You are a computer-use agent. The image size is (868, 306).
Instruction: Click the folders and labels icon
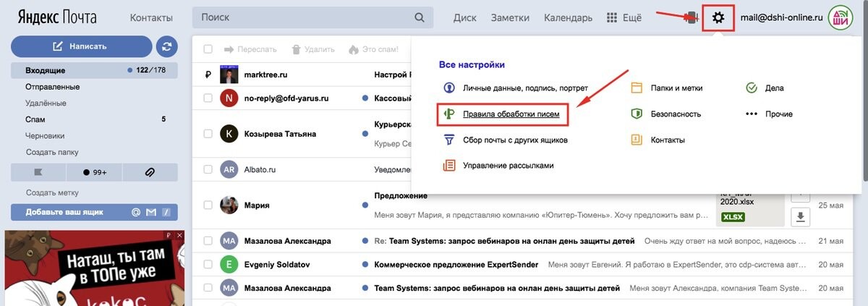[x=637, y=88]
